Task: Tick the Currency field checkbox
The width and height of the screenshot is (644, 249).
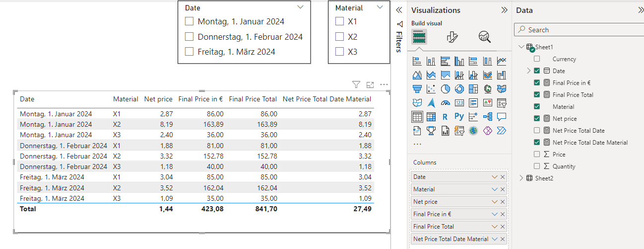Action: click(x=537, y=59)
